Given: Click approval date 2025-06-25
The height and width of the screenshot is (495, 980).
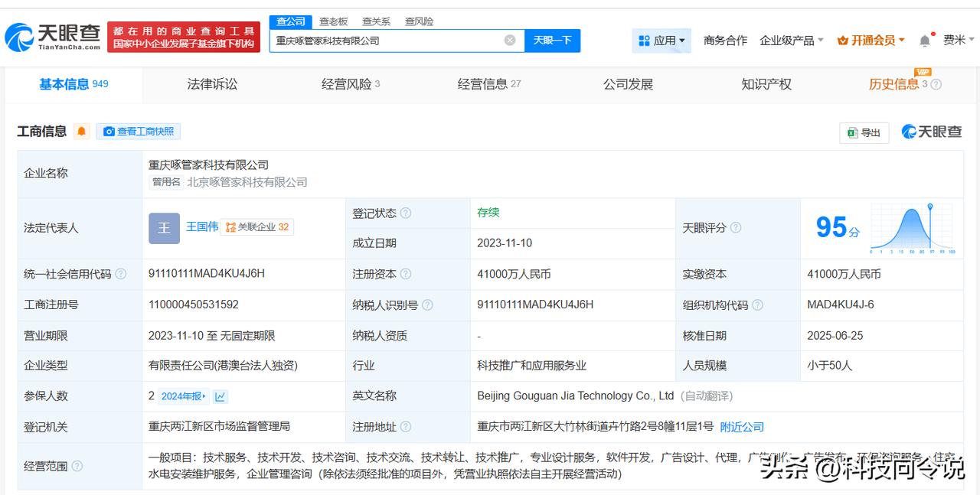Looking at the screenshot, I should (x=835, y=335).
